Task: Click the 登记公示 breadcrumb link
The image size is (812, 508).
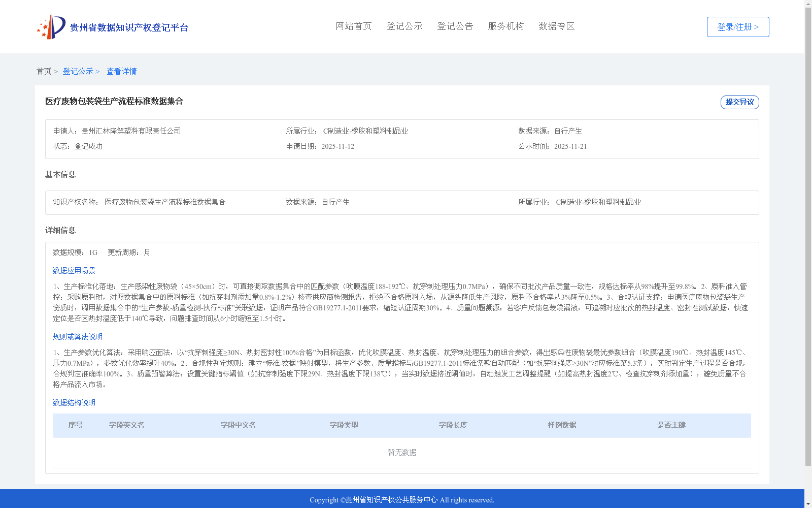Action: tap(78, 71)
